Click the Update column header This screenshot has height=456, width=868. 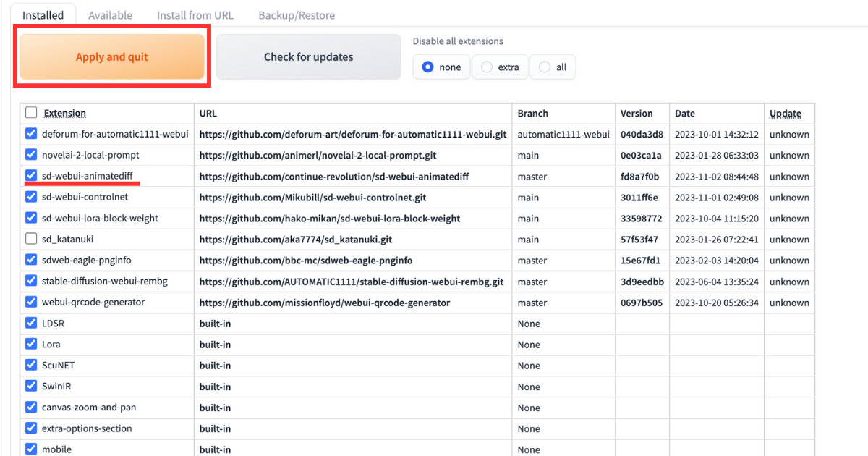point(786,114)
